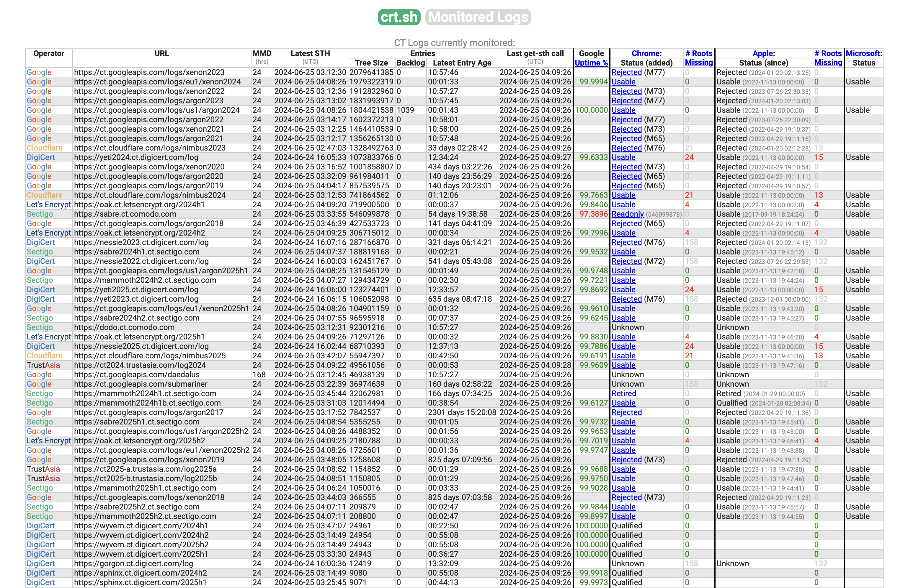Click Usable link in nimbus2025 row
921x588 pixels.
(623, 356)
